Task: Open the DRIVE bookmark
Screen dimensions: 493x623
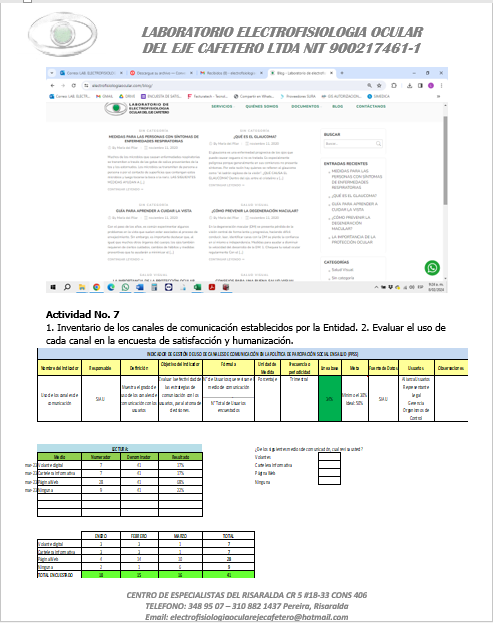Action: point(127,96)
